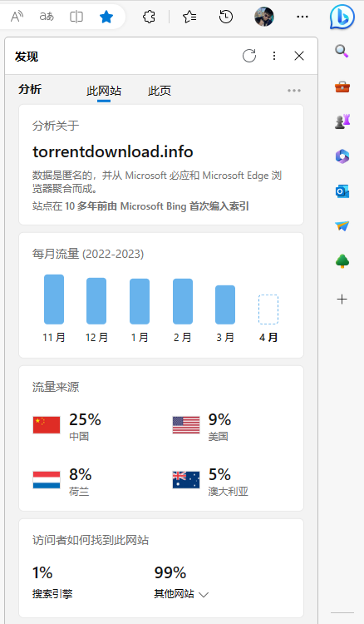The width and height of the screenshot is (364, 624).
Task: Expand the 其他网站 chevron
Action: coord(204,595)
